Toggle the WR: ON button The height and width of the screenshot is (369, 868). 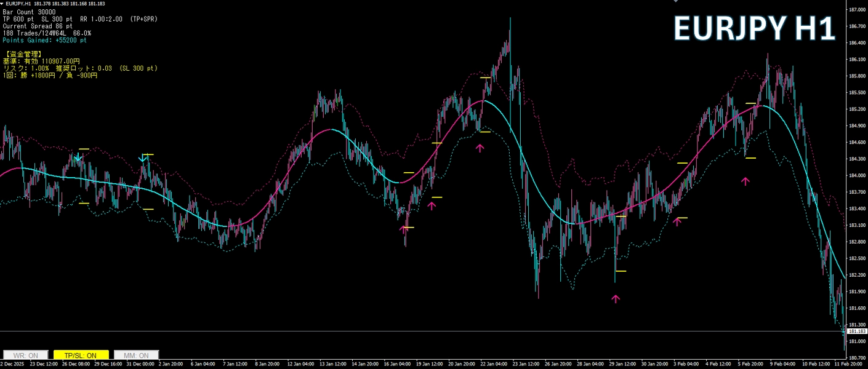(25, 355)
